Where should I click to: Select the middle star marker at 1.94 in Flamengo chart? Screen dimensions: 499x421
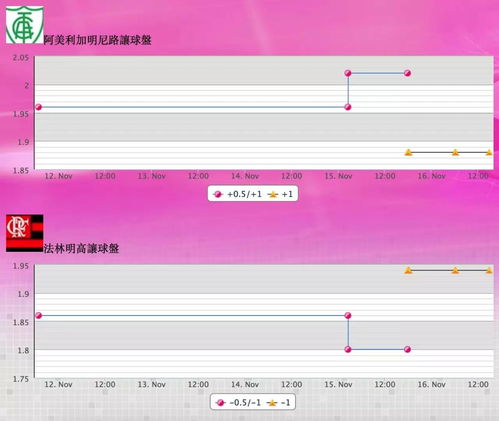[x=455, y=270]
